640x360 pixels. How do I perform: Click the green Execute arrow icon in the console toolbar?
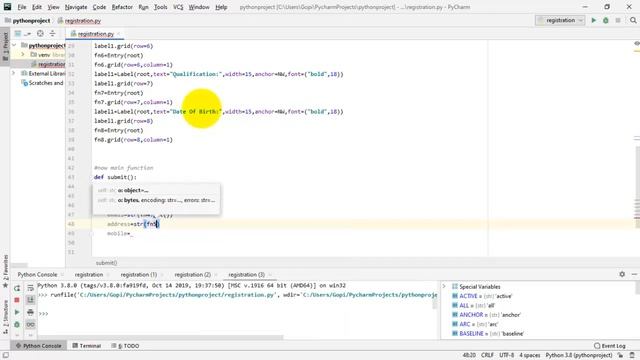[x=17, y=312]
